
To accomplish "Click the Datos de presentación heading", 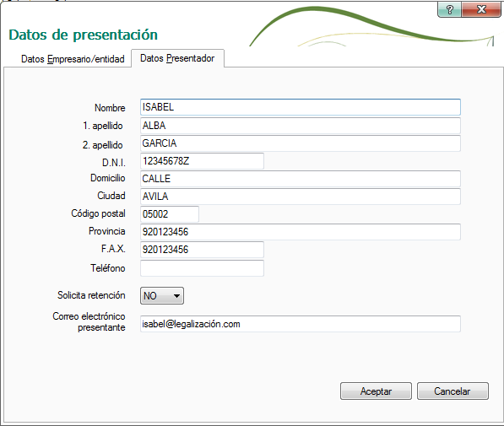I will [x=84, y=35].
